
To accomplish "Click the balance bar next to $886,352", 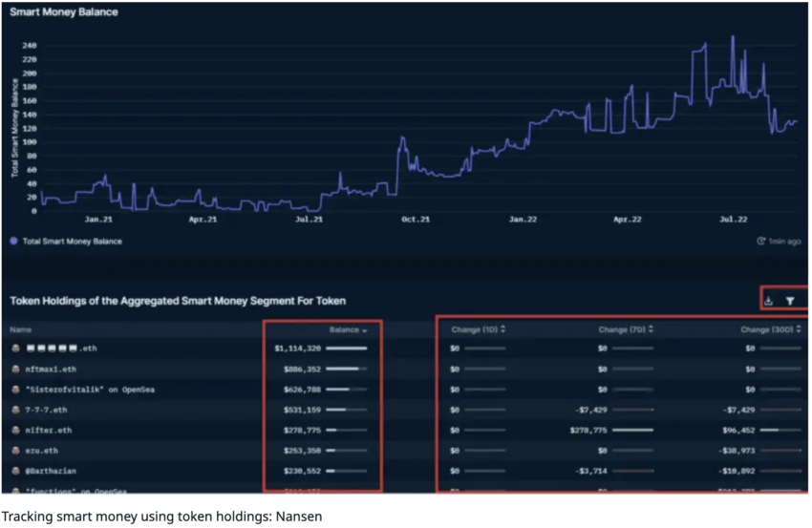I will [347, 370].
